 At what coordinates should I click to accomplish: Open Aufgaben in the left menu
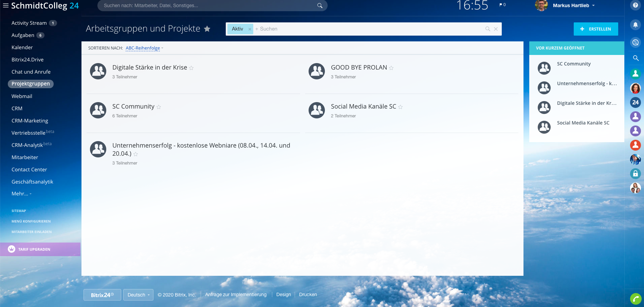pyautogui.click(x=23, y=35)
